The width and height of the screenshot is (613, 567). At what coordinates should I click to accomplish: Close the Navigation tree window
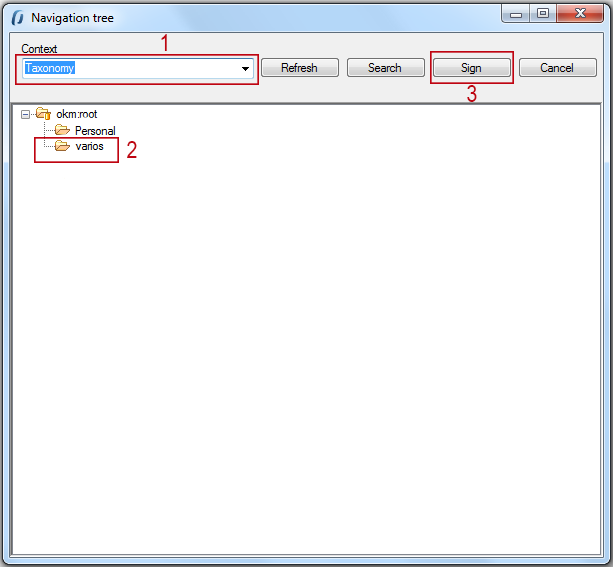(580, 14)
